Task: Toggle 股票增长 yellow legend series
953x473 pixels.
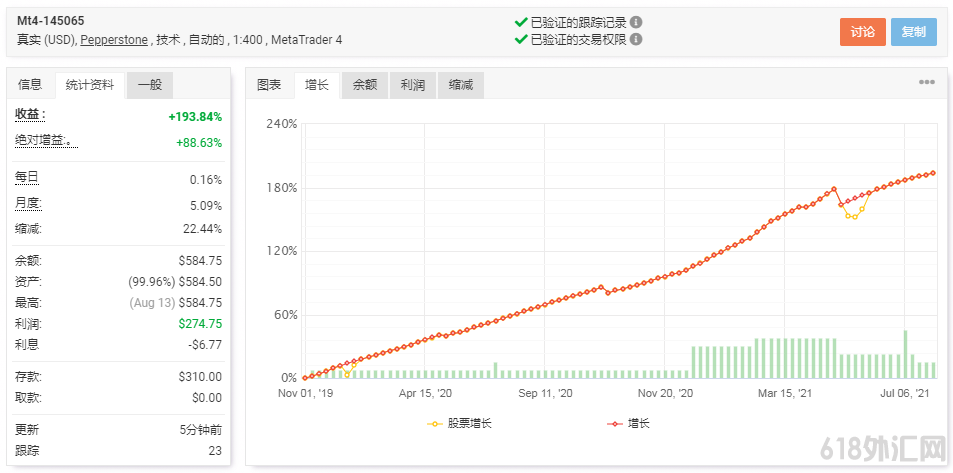Action: pyautogui.click(x=460, y=423)
